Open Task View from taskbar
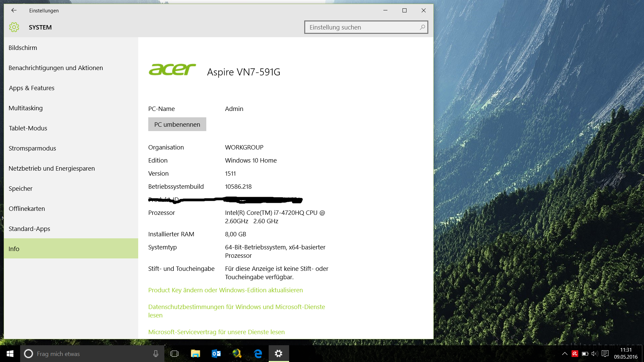 (x=174, y=354)
